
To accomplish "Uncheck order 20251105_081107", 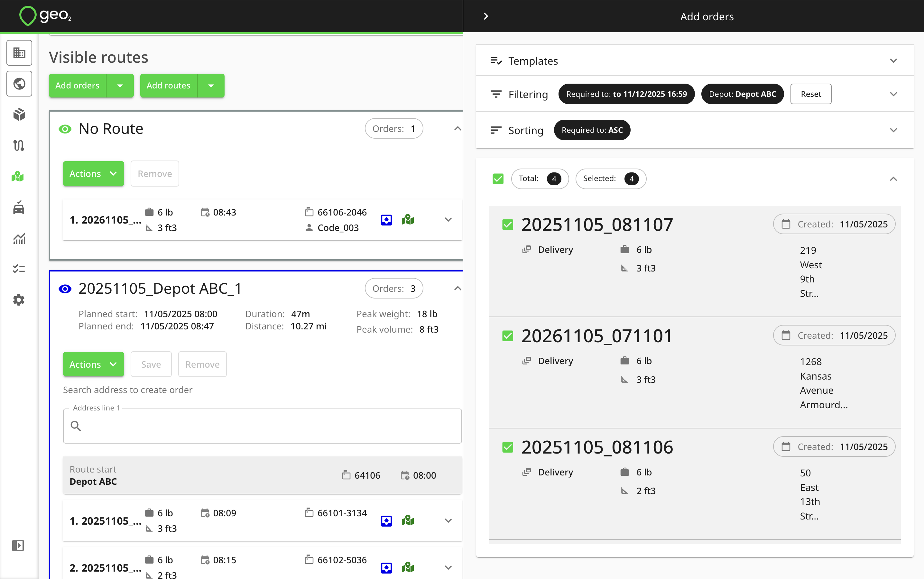I will tap(508, 225).
